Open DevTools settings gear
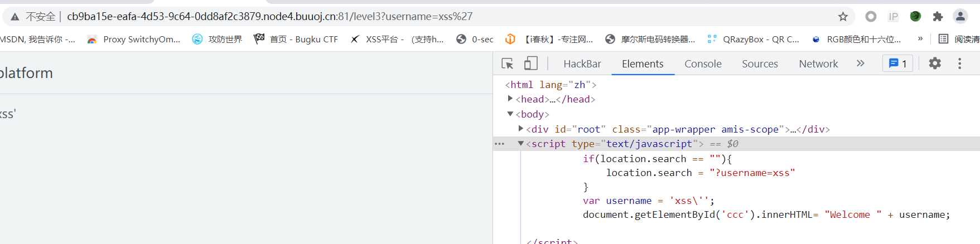The image size is (980, 244). tap(935, 64)
